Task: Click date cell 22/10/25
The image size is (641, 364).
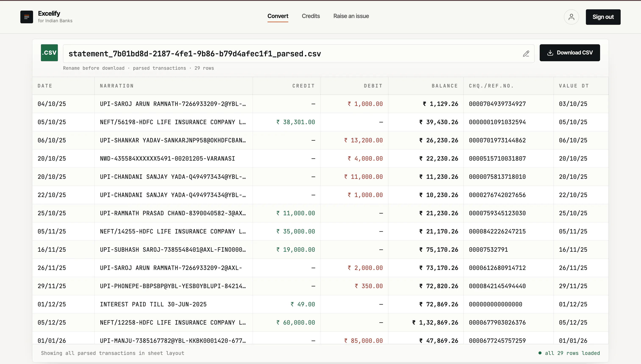Action: pos(52,195)
